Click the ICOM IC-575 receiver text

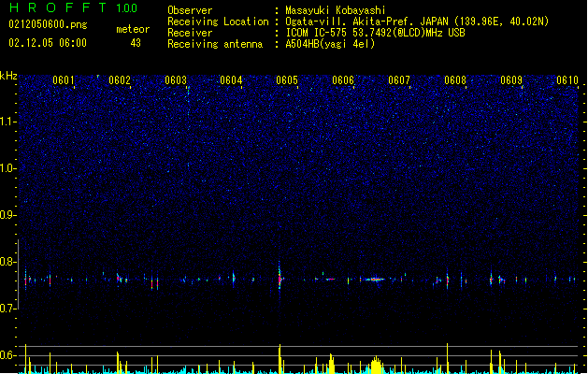(376, 33)
